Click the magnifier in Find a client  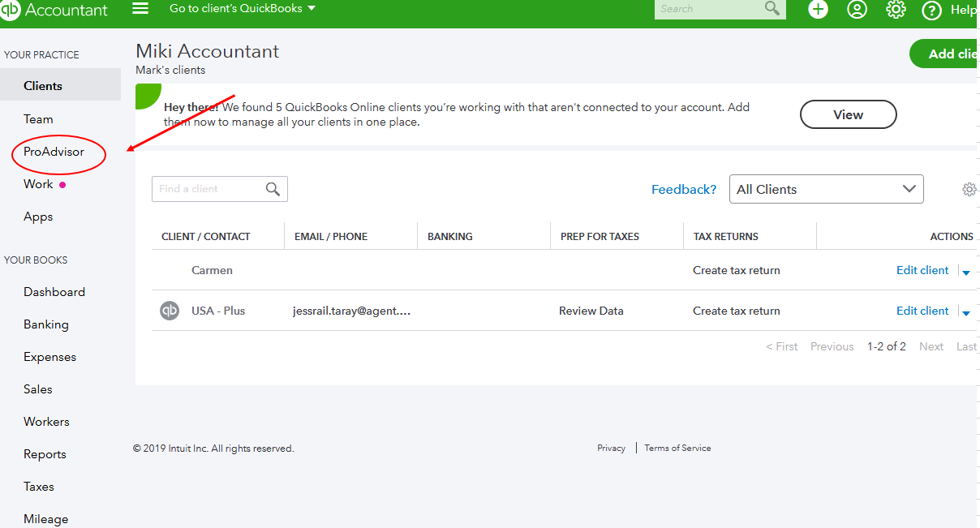(x=273, y=189)
